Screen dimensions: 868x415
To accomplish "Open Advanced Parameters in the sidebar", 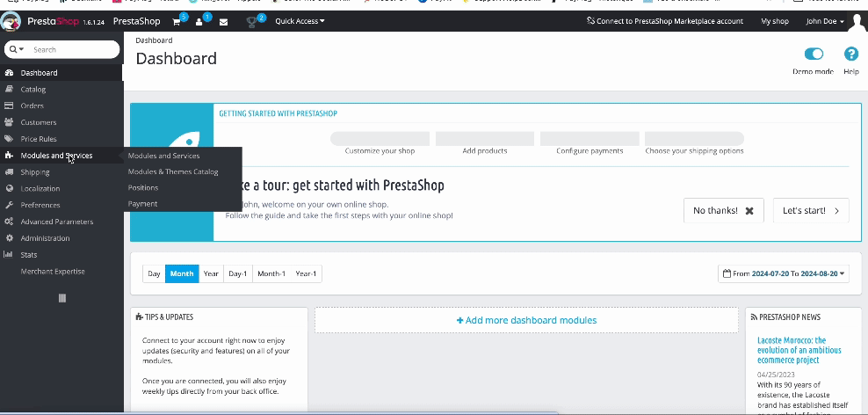I will click(57, 222).
